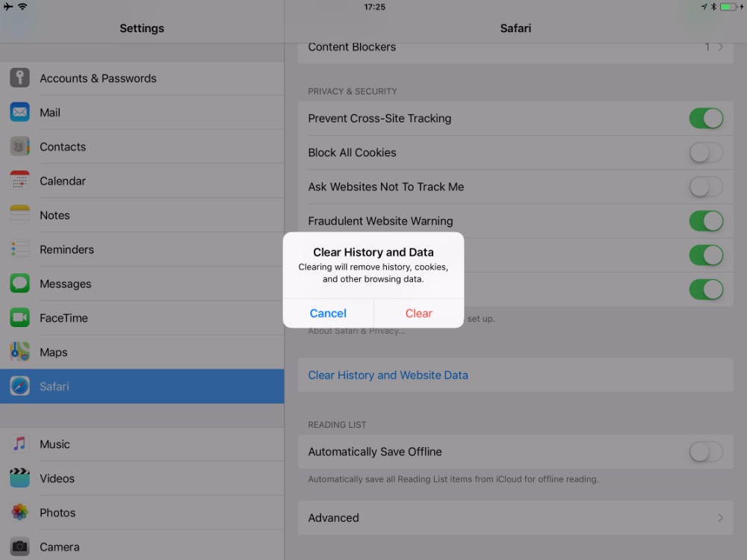This screenshot has width=747, height=560.
Task: Open the Calendar icon in sidebar
Action: [19, 181]
